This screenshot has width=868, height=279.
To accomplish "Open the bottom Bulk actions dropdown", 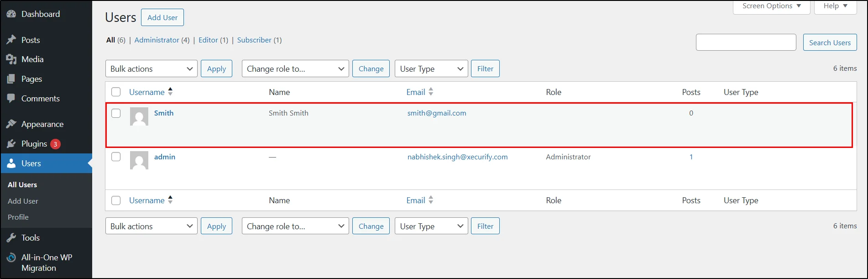I will 152,226.
